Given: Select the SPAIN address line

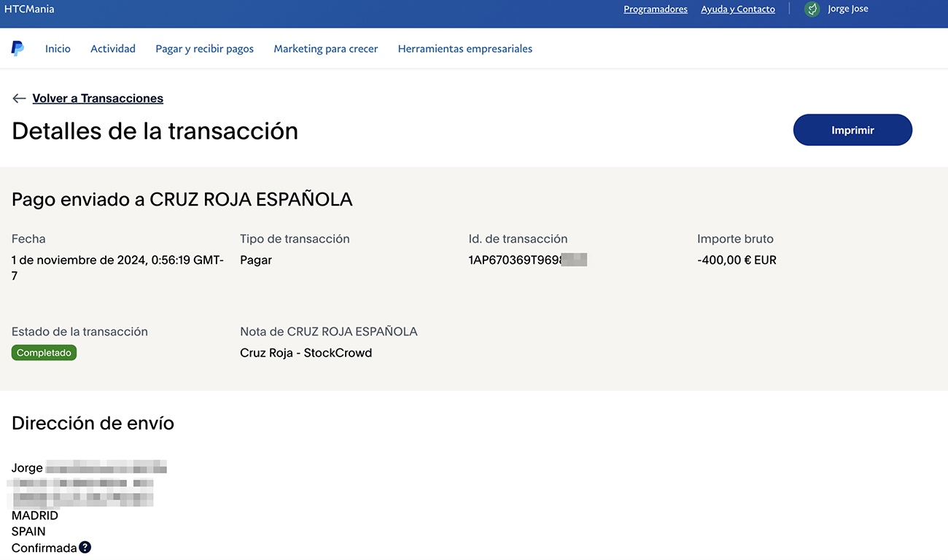Looking at the screenshot, I should click(x=28, y=532).
